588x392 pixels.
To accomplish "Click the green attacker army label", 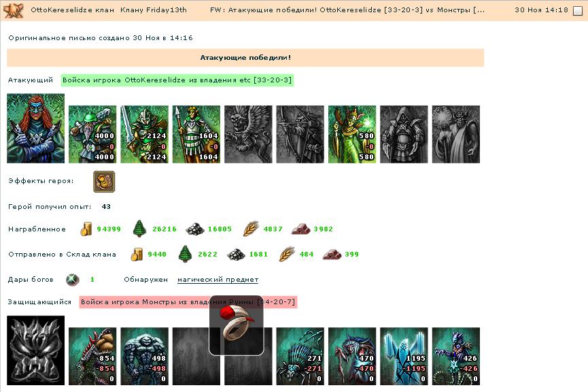I will tap(177, 80).
